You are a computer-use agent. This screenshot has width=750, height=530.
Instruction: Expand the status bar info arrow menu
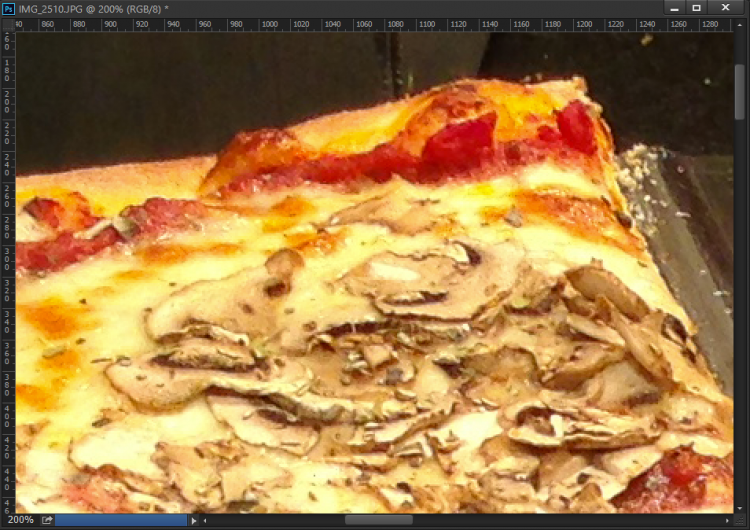pos(194,520)
